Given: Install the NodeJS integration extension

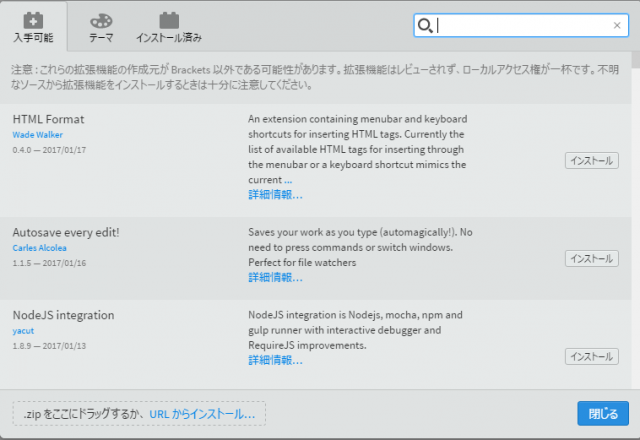Looking at the screenshot, I should [x=591, y=356].
